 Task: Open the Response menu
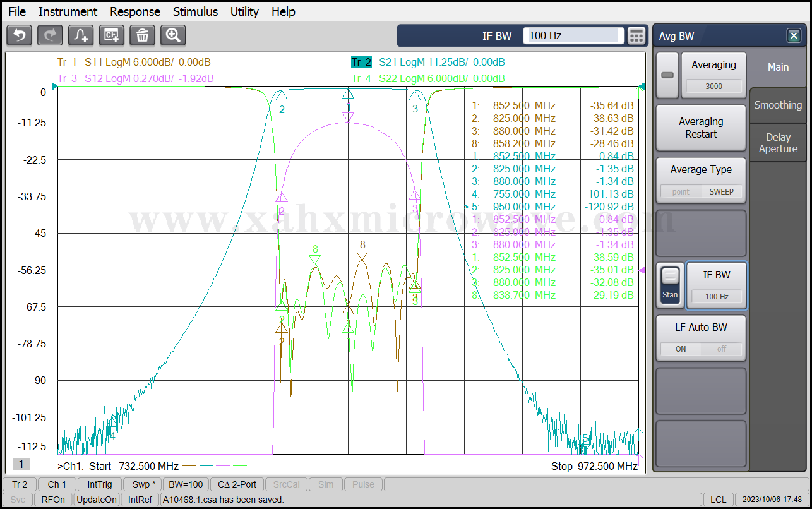click(135, 11)
